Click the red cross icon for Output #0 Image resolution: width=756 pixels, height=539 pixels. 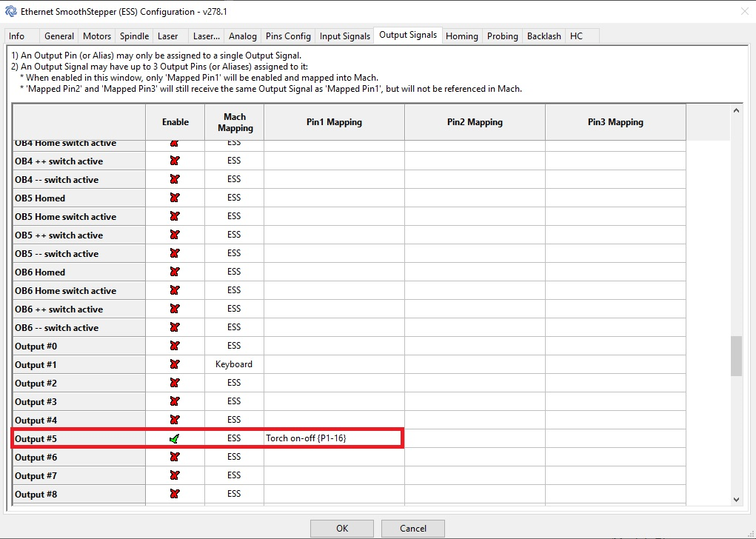click(175, 346)
